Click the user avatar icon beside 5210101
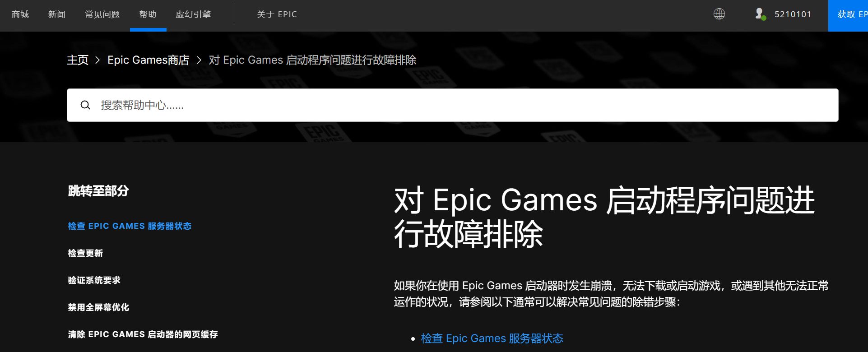Screen dimensions: 868x352 point(761,14)
